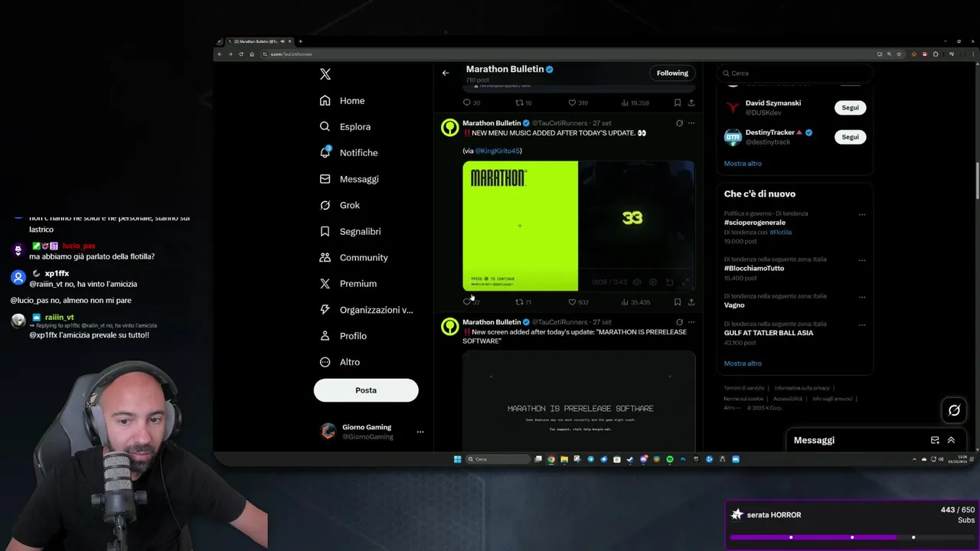Image resolution: width=980 pixels, height=551 pixels.
Task: Open Organizzazioni verificate entry
Action: [366, 310]
